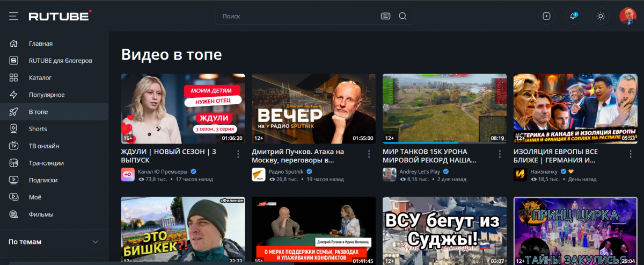
Task: Open the notifications bell
Action: (x=573, y=16)
